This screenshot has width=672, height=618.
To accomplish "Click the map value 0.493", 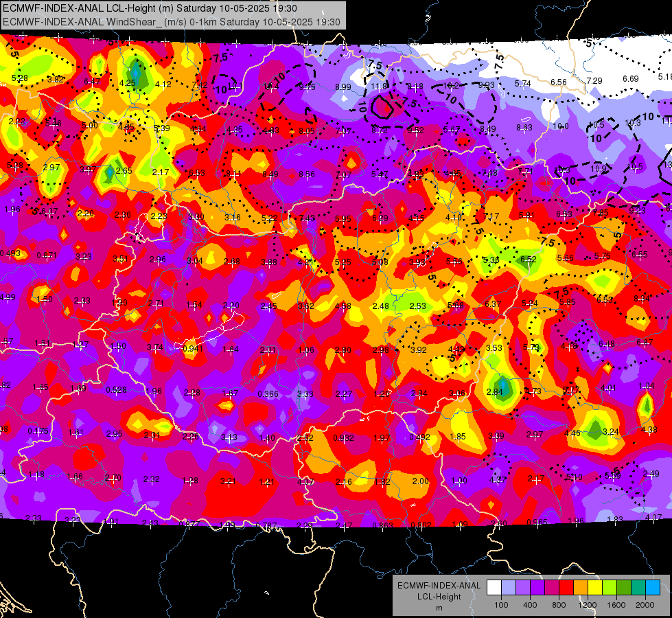I will pyautogui.click(x=10, y=253).
